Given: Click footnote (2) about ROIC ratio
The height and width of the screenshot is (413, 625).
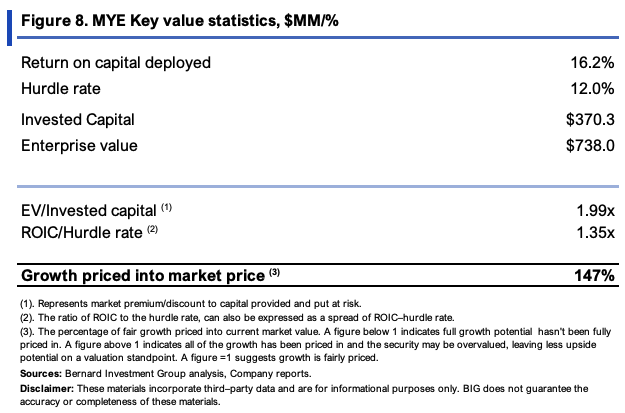Looking at the screenshot, I should [x=237, y=318].
